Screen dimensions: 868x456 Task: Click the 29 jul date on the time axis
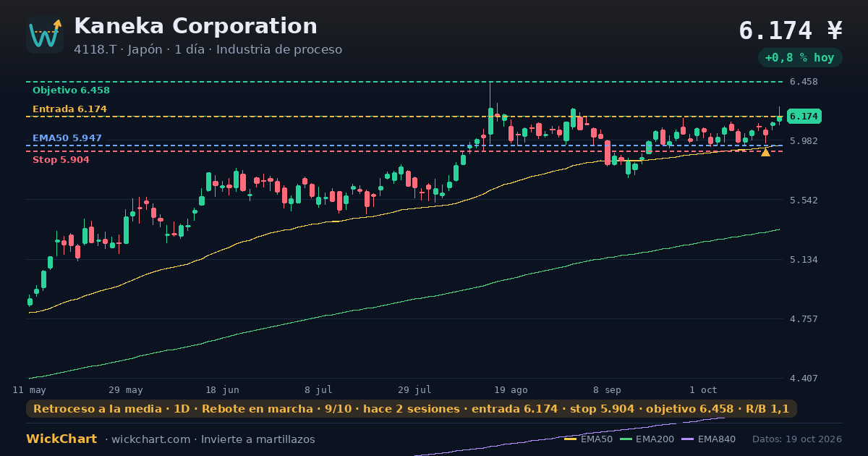[414, 389]
